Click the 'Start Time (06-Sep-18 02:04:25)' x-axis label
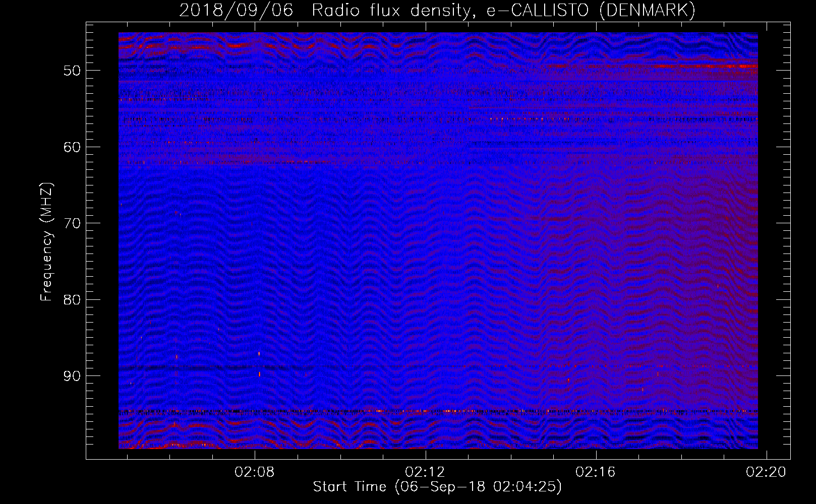Viewport: 816px width, 504px height. point(437,487)
